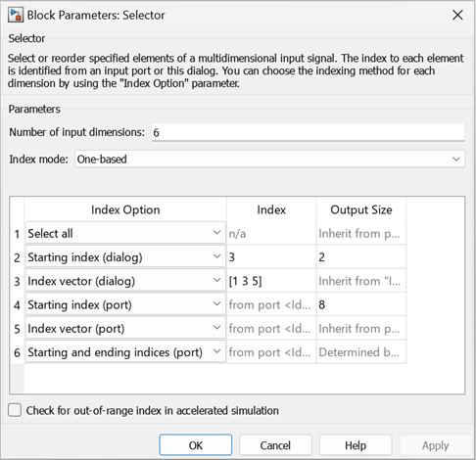This screenshot has height=460, width=476.
Task: Open the Starting index (port) option dropdown
Action: (125, 304)
